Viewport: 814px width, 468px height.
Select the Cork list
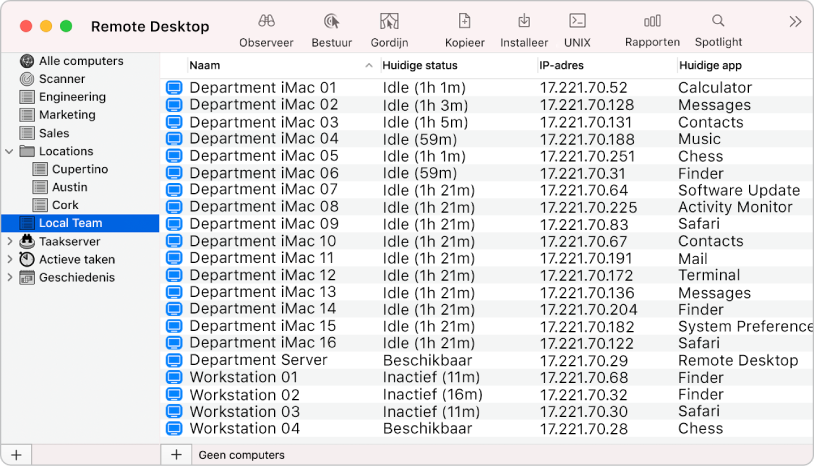(x=65, y=205)
